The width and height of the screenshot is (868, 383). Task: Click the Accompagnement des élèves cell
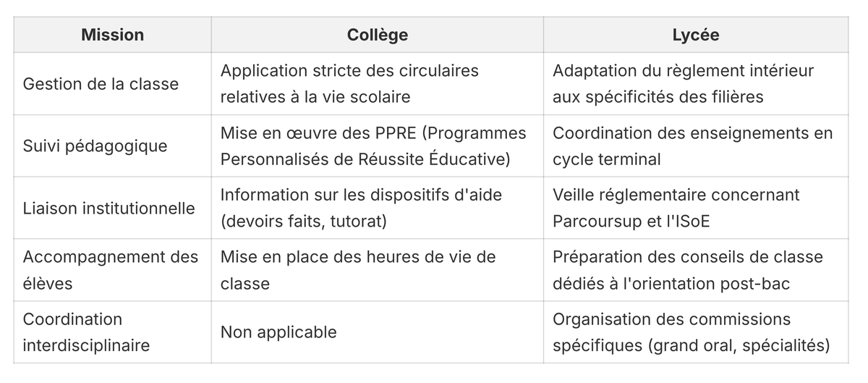pos(111,270)
